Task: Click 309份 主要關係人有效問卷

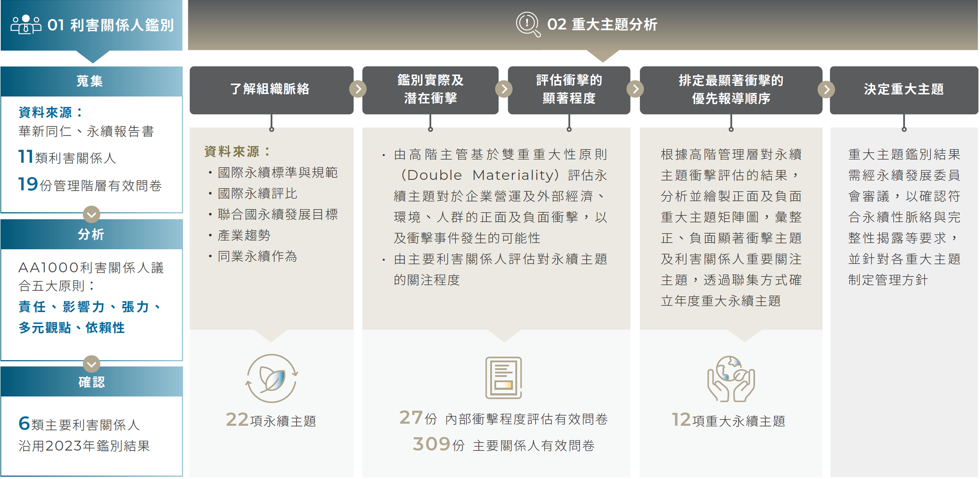Action: pos(504,445)
